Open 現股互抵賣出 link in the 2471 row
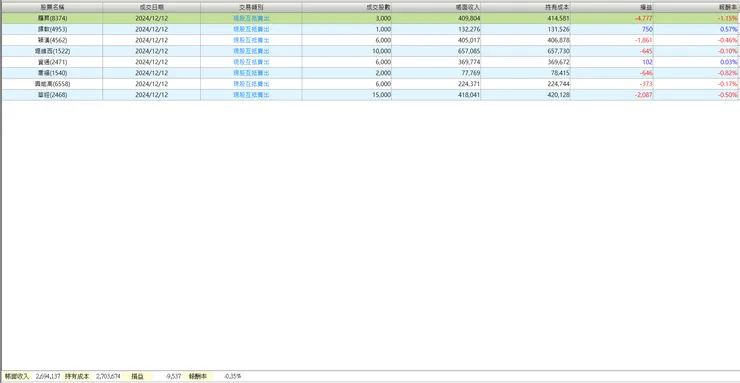Screen dimensions: 740x383 point(251,62)
